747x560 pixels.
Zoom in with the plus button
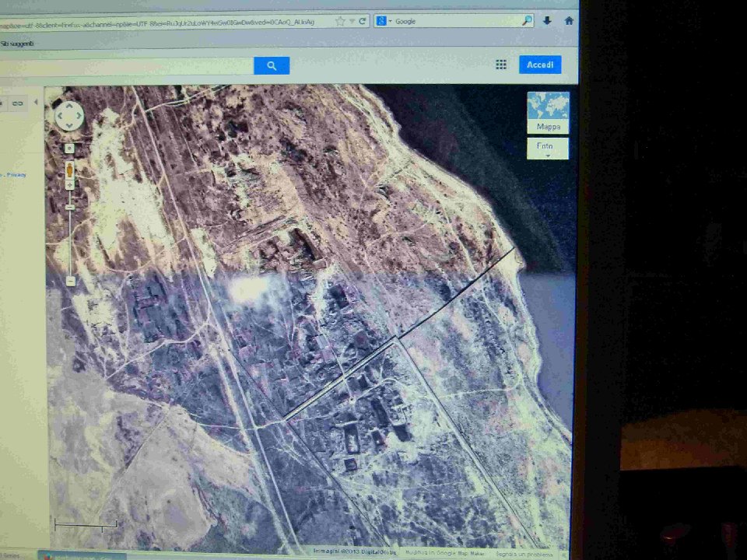69,185
